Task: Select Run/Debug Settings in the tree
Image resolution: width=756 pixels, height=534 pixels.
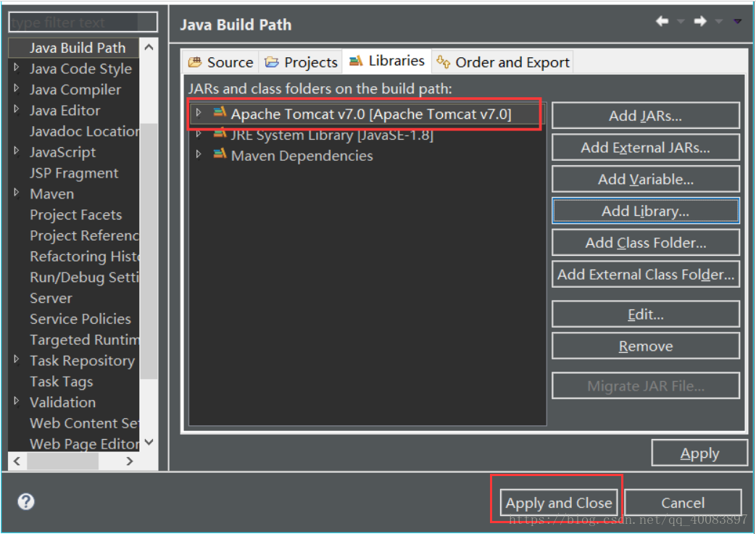Action: click(84, 277)
